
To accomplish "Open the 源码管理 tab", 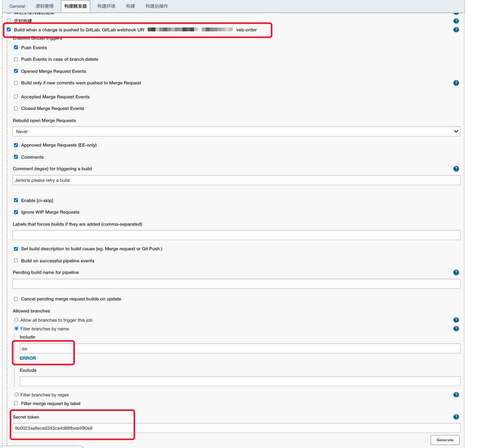I will (44, 6).
